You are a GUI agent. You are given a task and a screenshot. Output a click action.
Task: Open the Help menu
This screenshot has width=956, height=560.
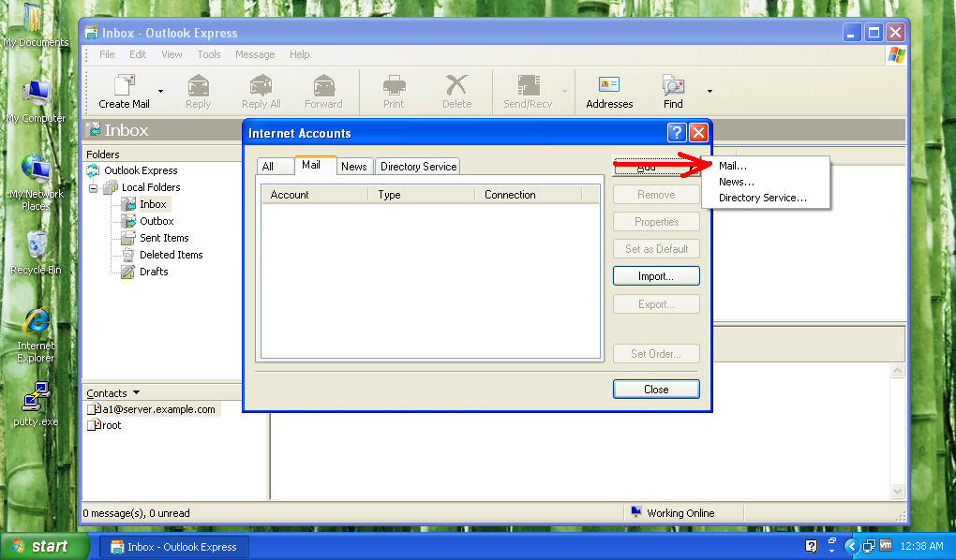[299, 54]
